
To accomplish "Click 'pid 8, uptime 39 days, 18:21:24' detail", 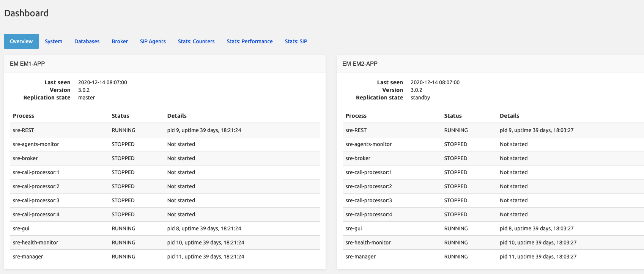I will pyautogui.click(x=204, y=228).
